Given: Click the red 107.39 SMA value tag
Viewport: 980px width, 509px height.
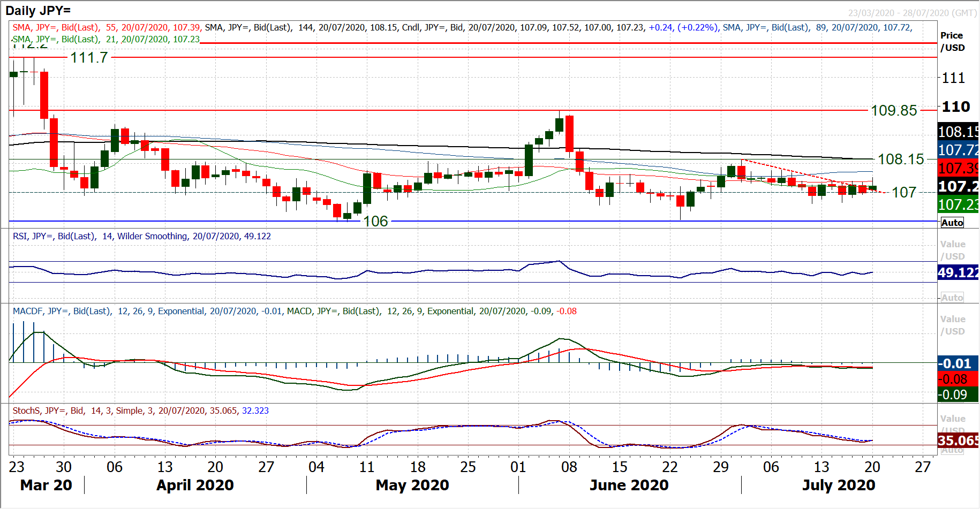Looking at the screenshot, I should (959, 168).
